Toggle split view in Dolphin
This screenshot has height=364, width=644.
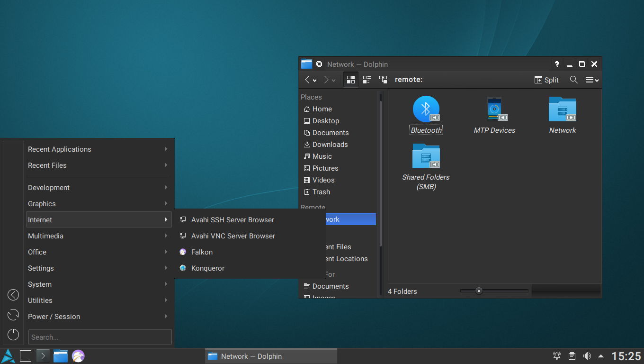[x=546, y=80]
